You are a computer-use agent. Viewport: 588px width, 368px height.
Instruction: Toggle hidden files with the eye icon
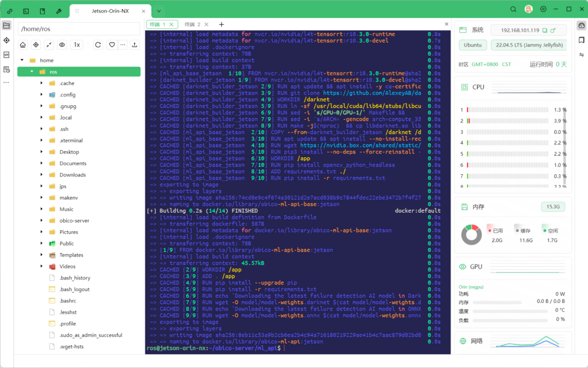(61, 45)
